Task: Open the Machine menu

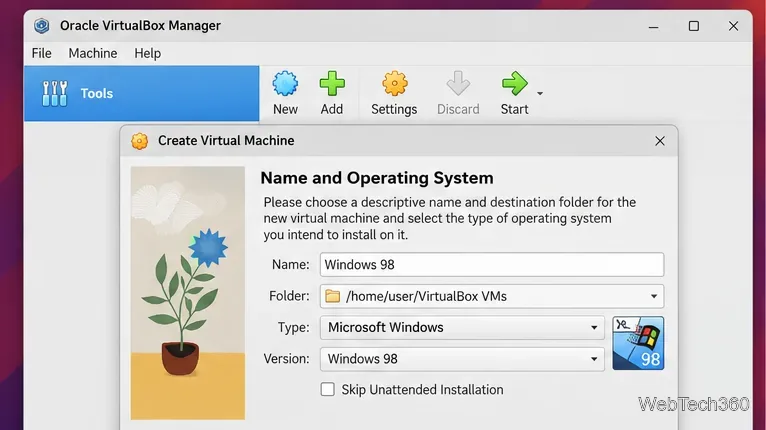Action: [x=93, y=53]
